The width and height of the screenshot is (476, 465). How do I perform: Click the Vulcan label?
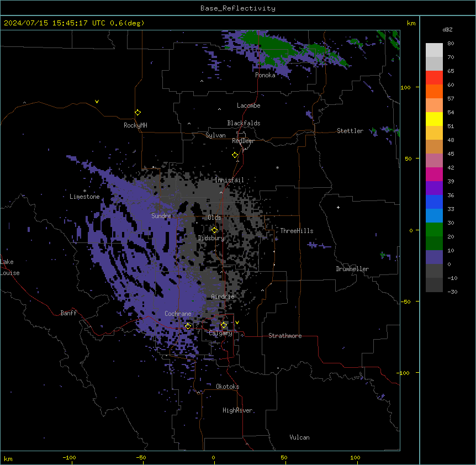pos(300,437)
